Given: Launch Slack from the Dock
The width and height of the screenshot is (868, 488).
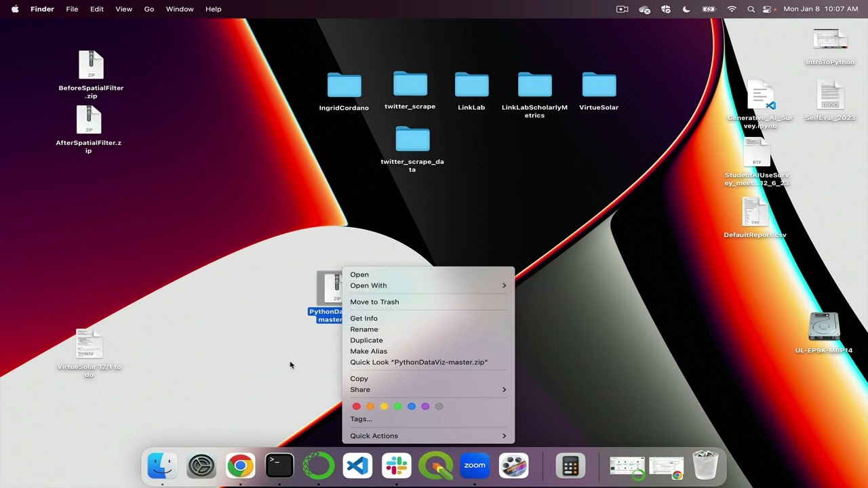Looking at the screenshot, I should 397,466.
